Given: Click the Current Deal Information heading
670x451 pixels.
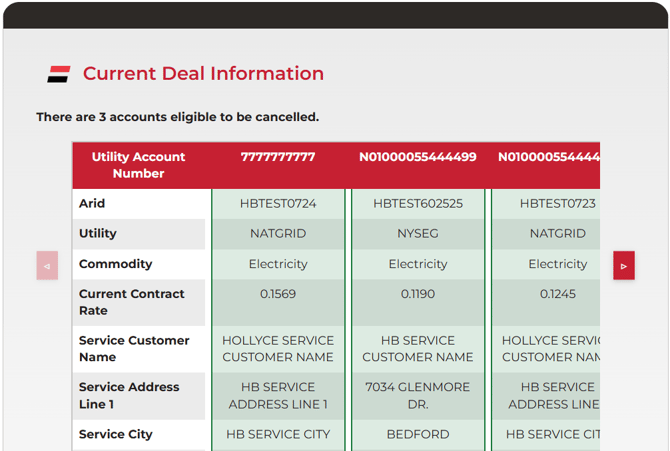Looking at the screenshot, I should point(203,74).
